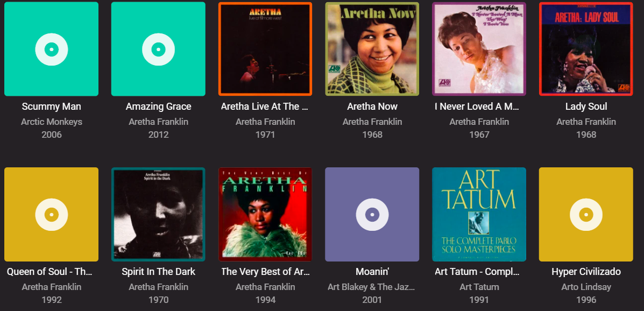Click the Hyper Civilizado album artwork
The height and width of the screenshot is (311, 644).
click(x=585, y=214)
